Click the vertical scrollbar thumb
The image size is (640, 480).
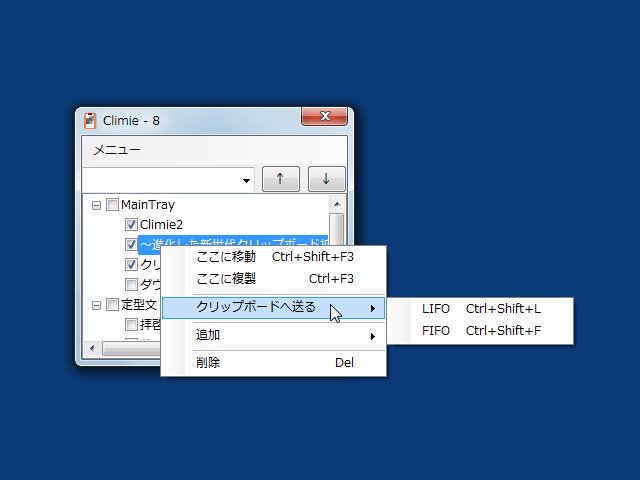[337, 229]
